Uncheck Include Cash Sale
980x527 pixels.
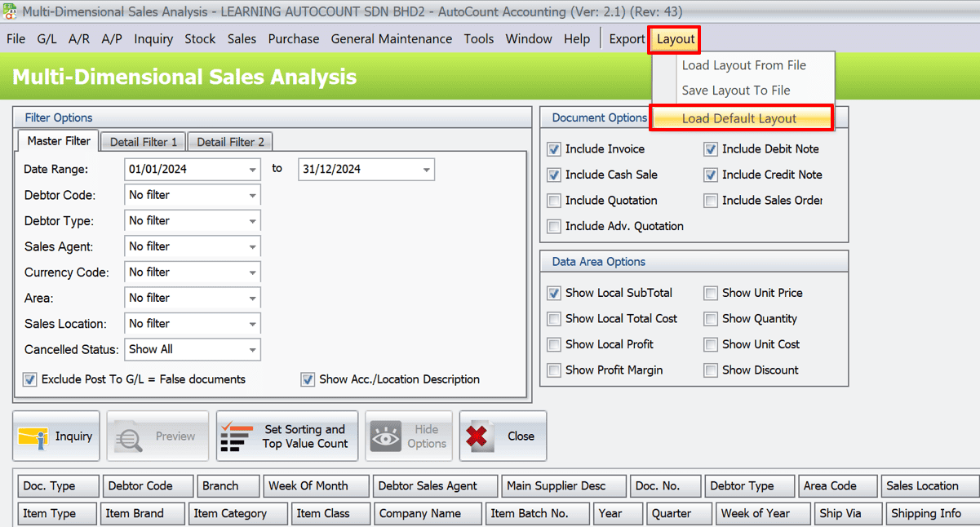point(555,175)
